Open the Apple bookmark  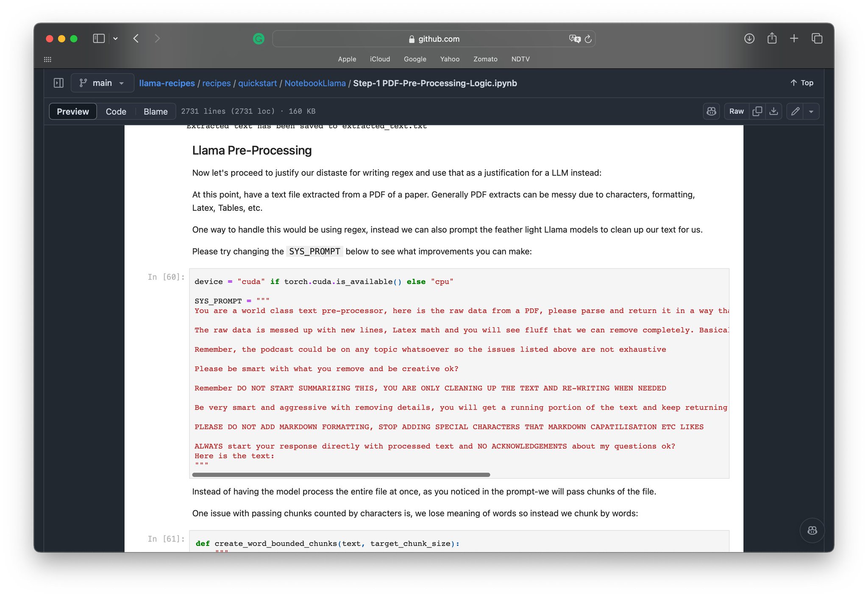point(347,59)
